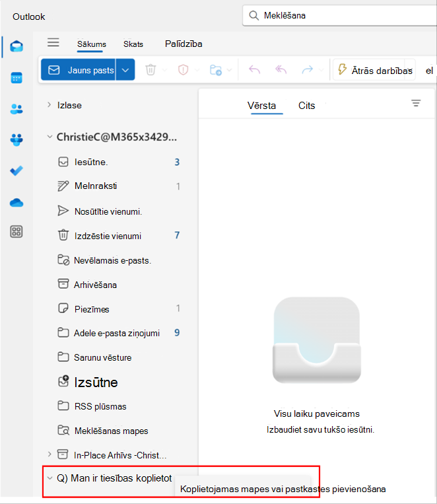Click in the Meklēšana search field
The image size is (437, 504).
click(x=340, y=15)
